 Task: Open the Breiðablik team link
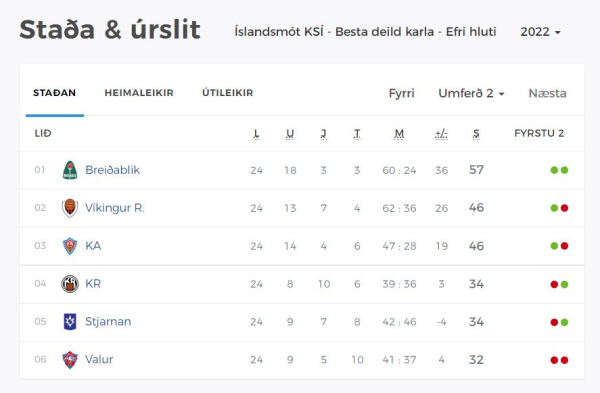point(112,170)
